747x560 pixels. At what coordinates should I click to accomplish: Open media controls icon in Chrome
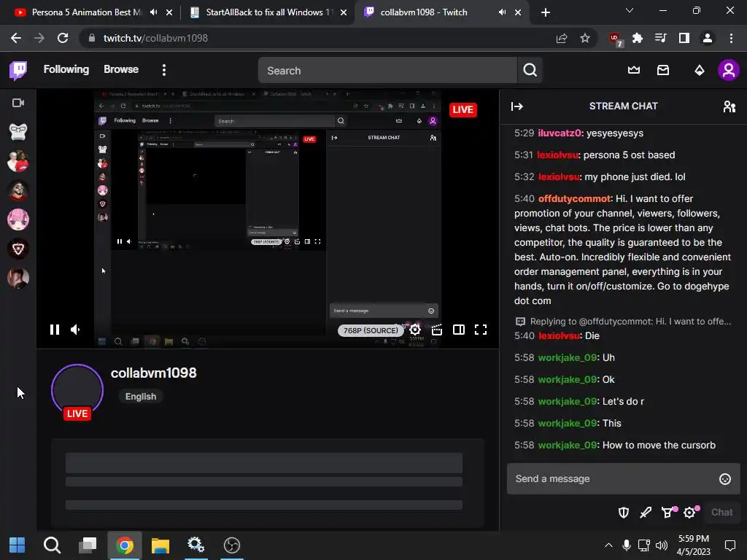(660, 38)
